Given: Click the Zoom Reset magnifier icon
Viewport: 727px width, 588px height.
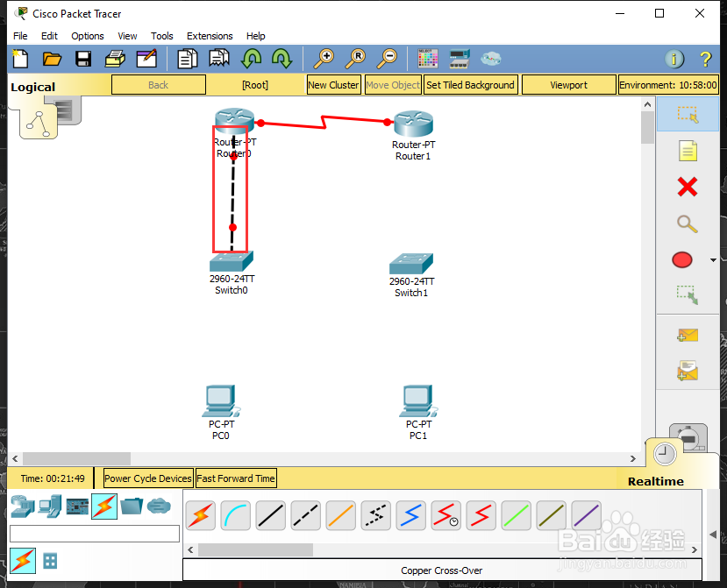Looking at the screenshot, I should point(355,59).
